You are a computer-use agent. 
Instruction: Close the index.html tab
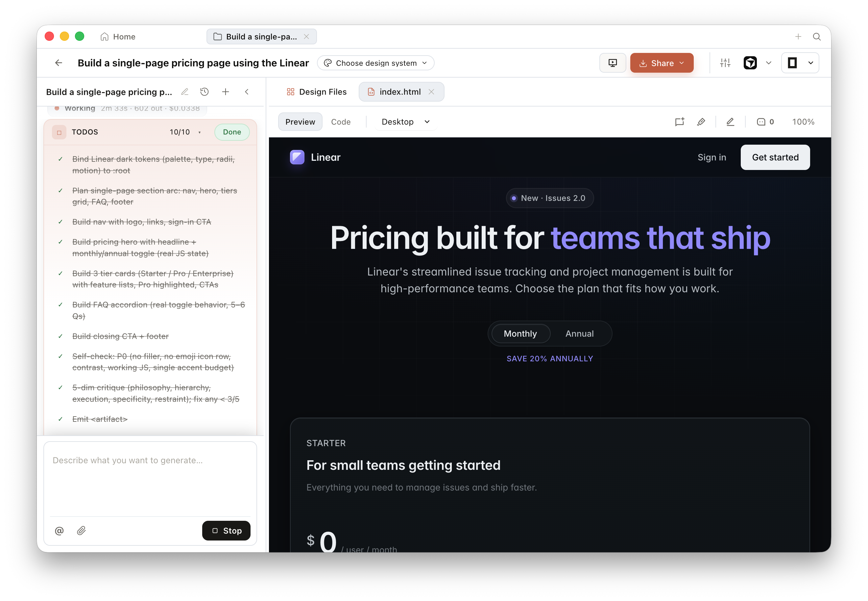(431, 92)
